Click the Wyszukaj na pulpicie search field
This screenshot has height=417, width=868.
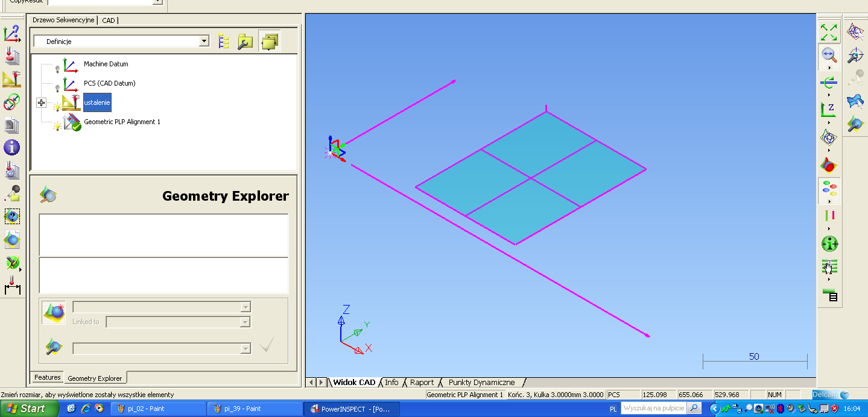click(654, 409)
